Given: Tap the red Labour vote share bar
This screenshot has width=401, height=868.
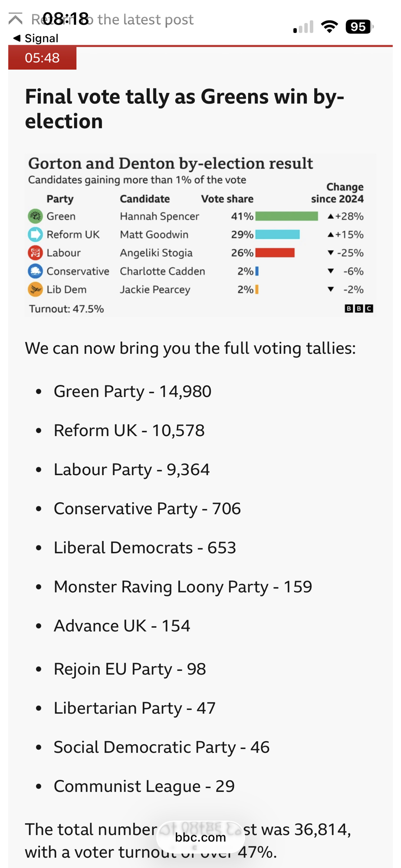Looking at the screenshot, I should click(275, 253).
